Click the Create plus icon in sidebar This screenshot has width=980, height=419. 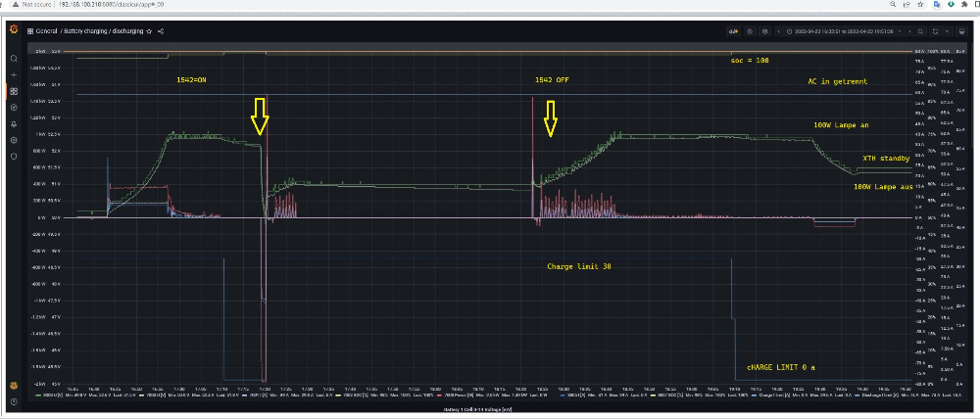(x=14, y=74)
